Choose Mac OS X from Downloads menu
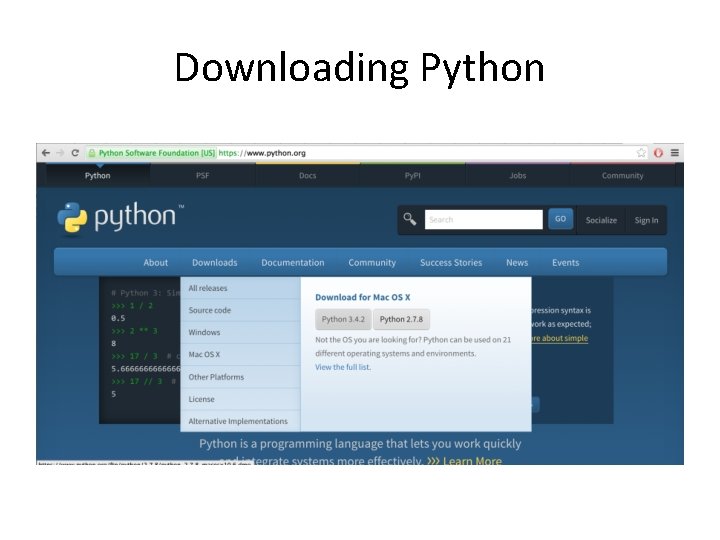The image size is (720, 540). coord(241,354)
